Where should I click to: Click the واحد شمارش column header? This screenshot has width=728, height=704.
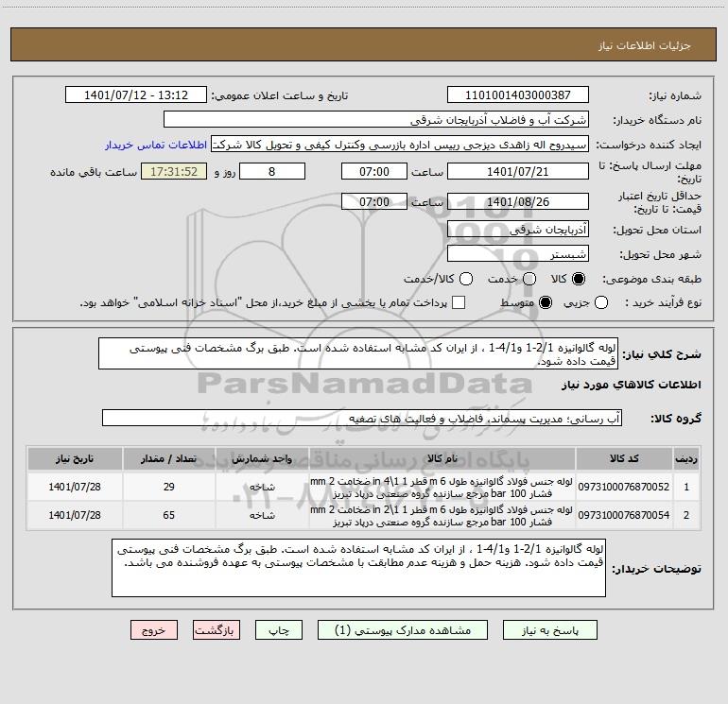click(262, 458)
